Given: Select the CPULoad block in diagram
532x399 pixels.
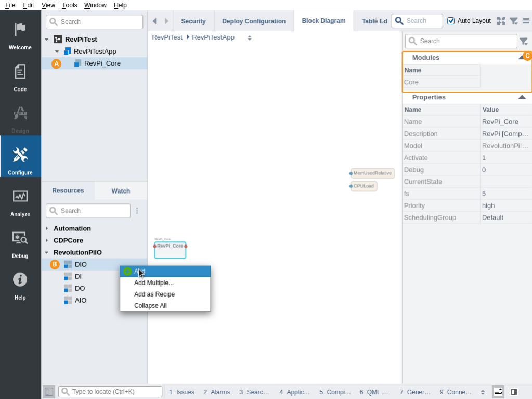Looking at the screenshot, I should (x=364, y=186).
